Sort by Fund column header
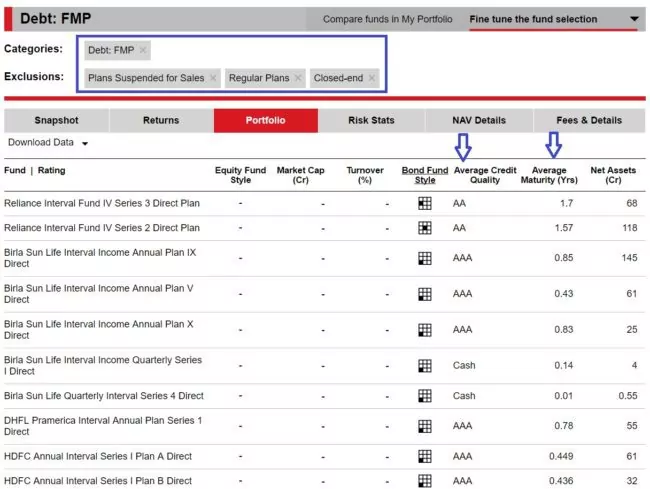Image resolution: width=650 pixels, height=489 pixels. (x=15, y=170)
